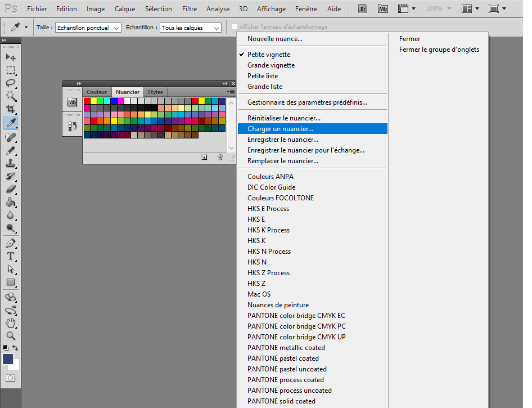Select the Eraser tool
The image size is (532, 408).
pyautogui.click(x=11, y=189)
